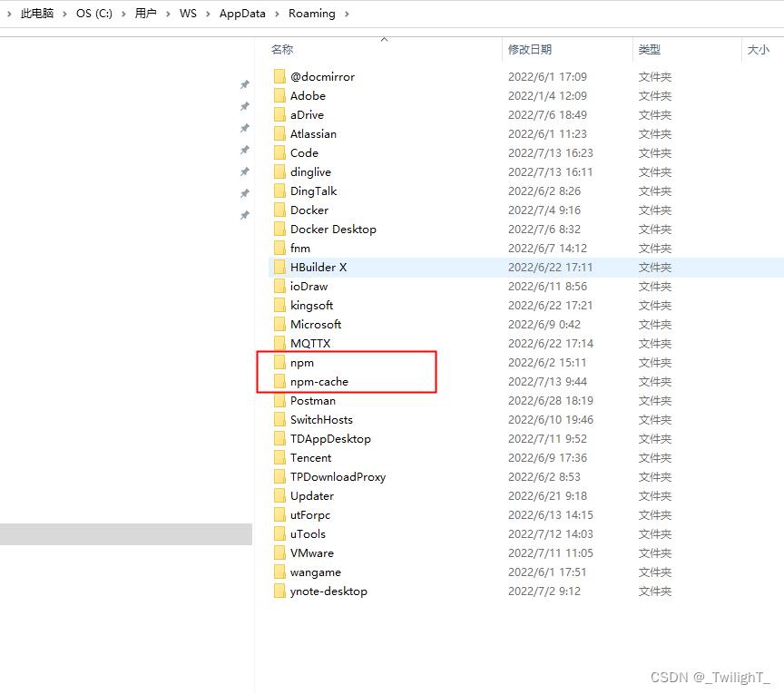Navigate to WS breadcrumb
This screenshot has width=784, height=694.
[188, 14]
